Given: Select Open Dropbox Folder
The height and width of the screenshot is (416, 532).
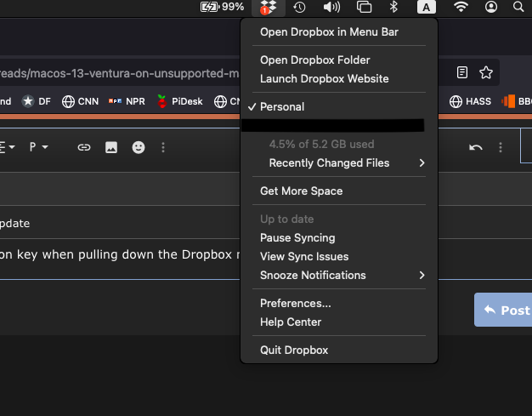Looking at the screenshot, I should coord(314,60).
